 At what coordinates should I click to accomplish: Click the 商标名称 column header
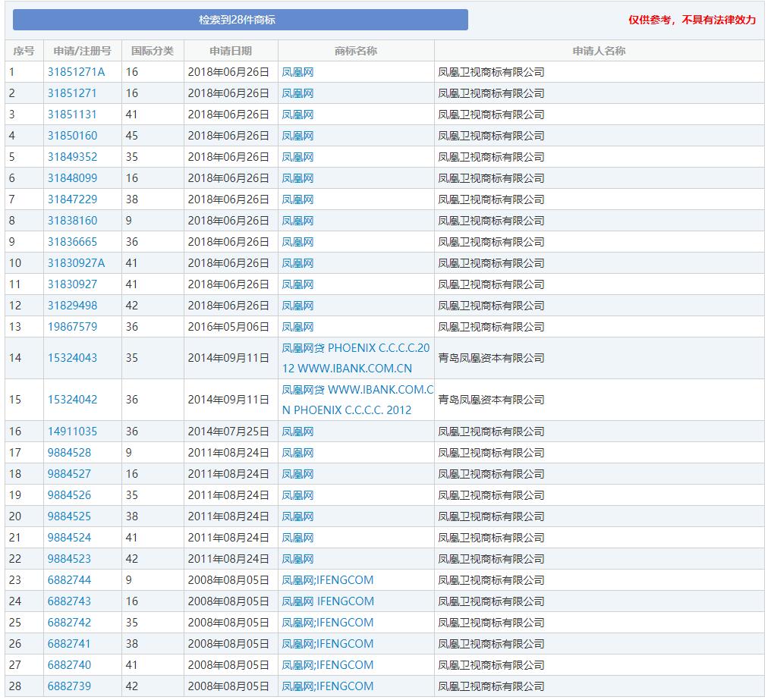point(355,51)
